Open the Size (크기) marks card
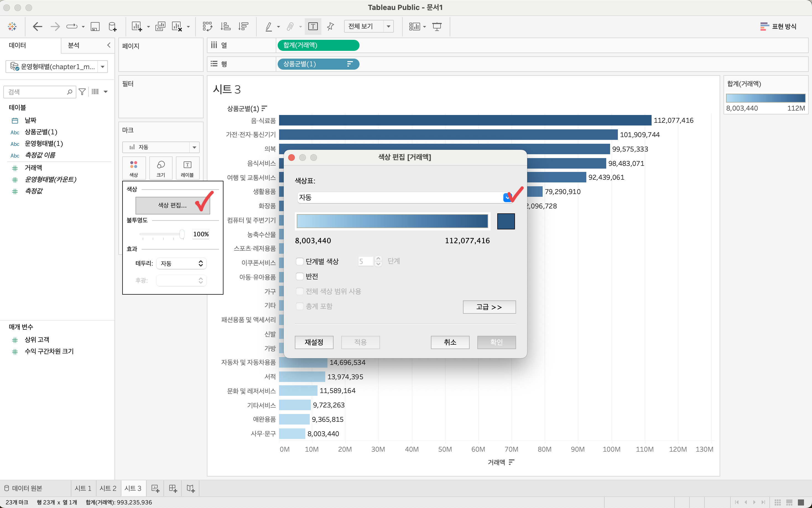The height and width of the screenshot is (508, 812). pos(161,168)
